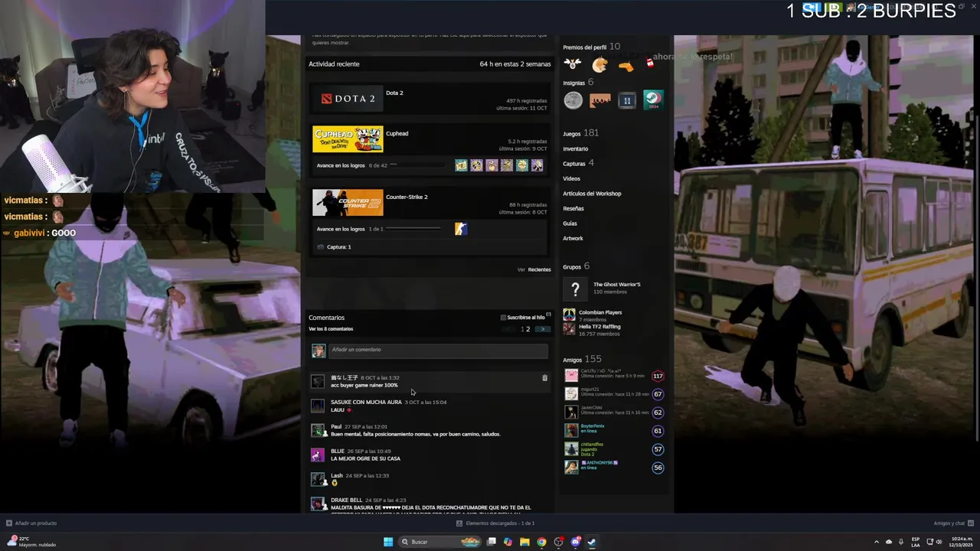Open the silver coin badge
The width and height of the screenshot is (980, 551).
[573, 100]
